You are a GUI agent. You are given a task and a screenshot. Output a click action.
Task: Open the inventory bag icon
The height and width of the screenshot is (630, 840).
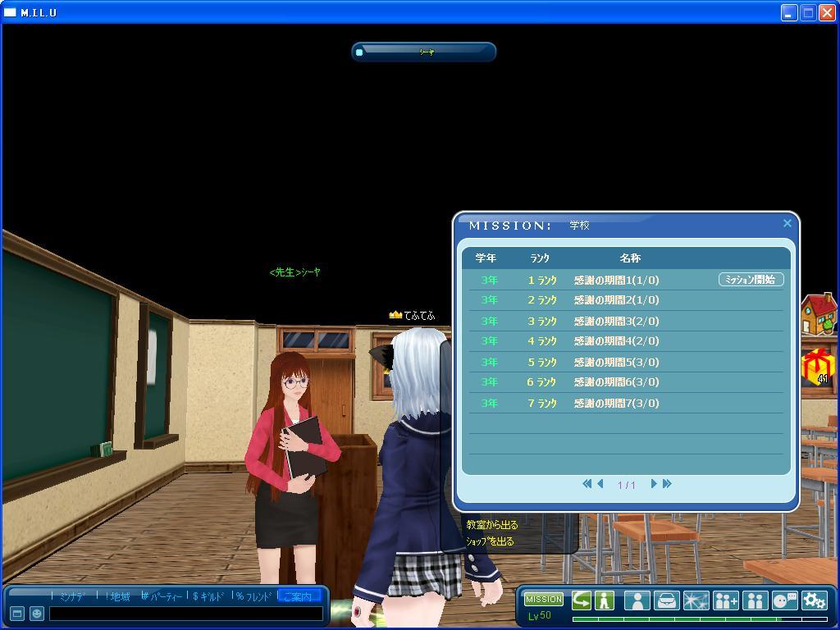click(666, 600)
